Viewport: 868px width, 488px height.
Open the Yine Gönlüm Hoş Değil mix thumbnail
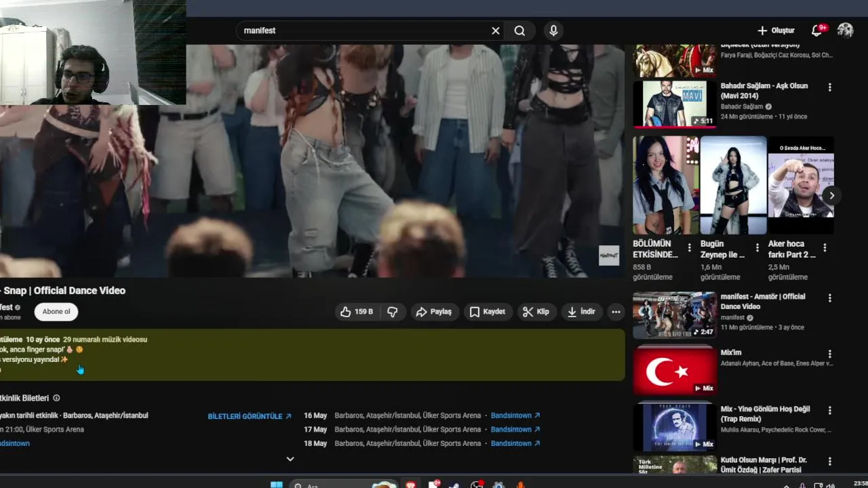[675, 427]
